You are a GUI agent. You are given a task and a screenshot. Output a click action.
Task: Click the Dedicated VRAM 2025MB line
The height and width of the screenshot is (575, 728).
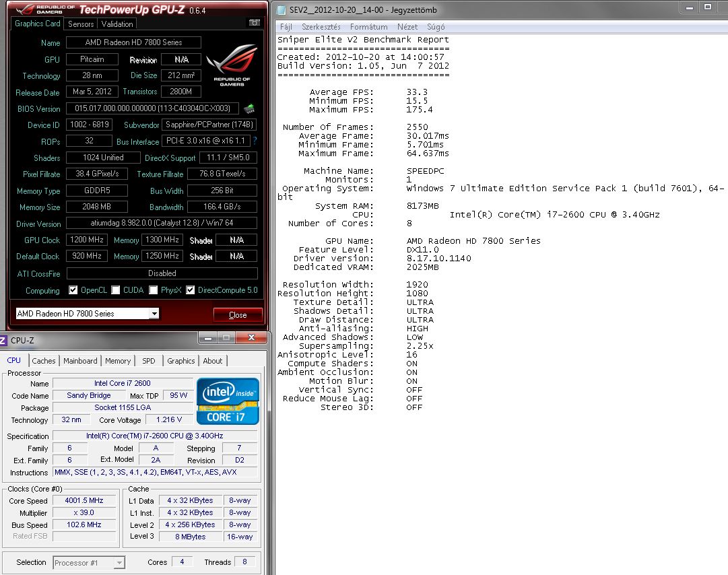tap(366, 267)
